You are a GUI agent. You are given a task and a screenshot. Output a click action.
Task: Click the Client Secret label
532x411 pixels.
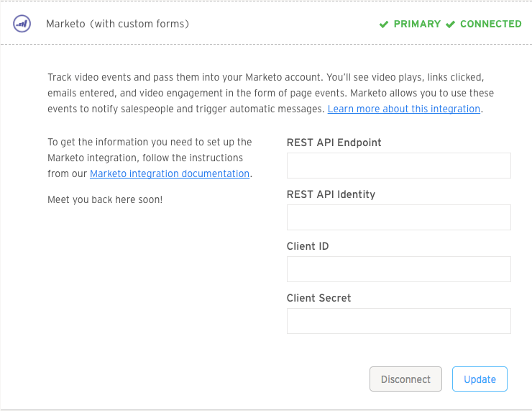pos(318,298)
